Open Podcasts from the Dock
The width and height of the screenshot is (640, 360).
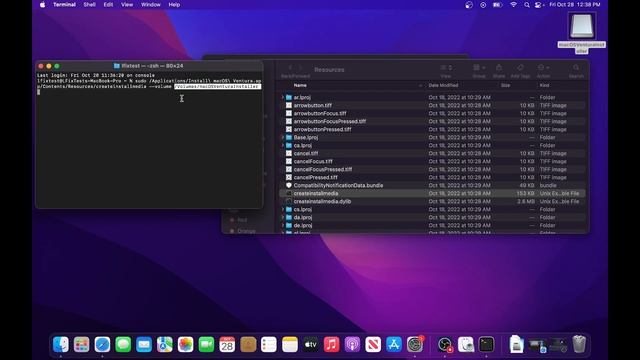(352, 344)
